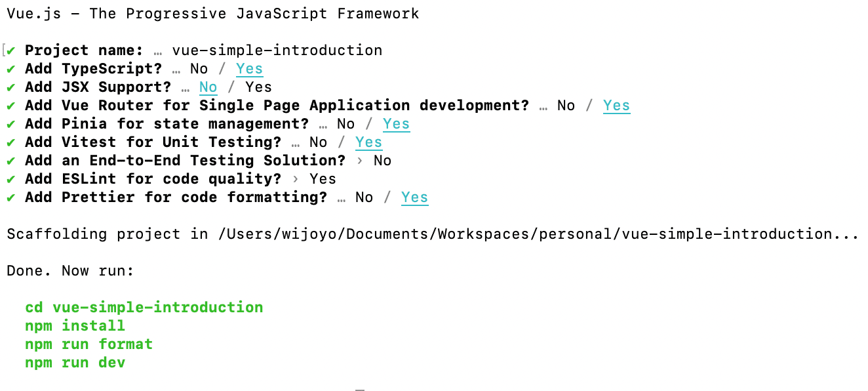Choose the underlined Yes for Add TypeScript
Screen dimensions: 868x391
tap(250, 69)
